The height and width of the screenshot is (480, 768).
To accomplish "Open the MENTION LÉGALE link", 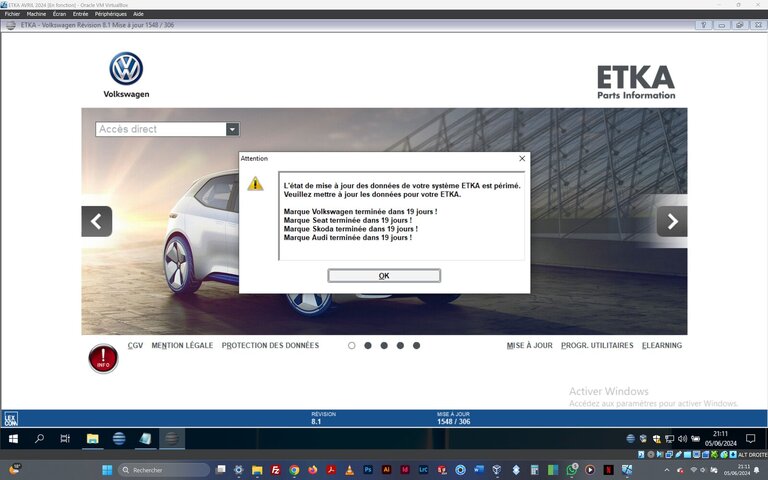I will 182,345.
